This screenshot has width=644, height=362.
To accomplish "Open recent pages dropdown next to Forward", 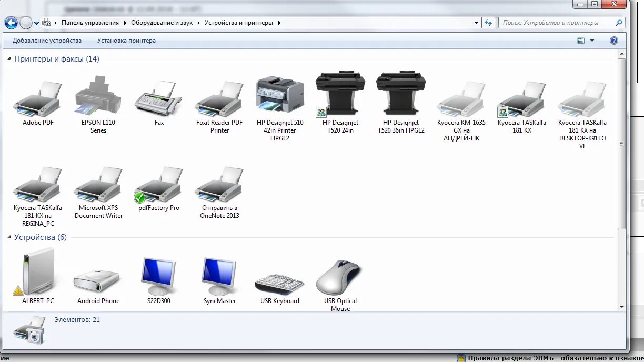I will click(x=36, y=23).
